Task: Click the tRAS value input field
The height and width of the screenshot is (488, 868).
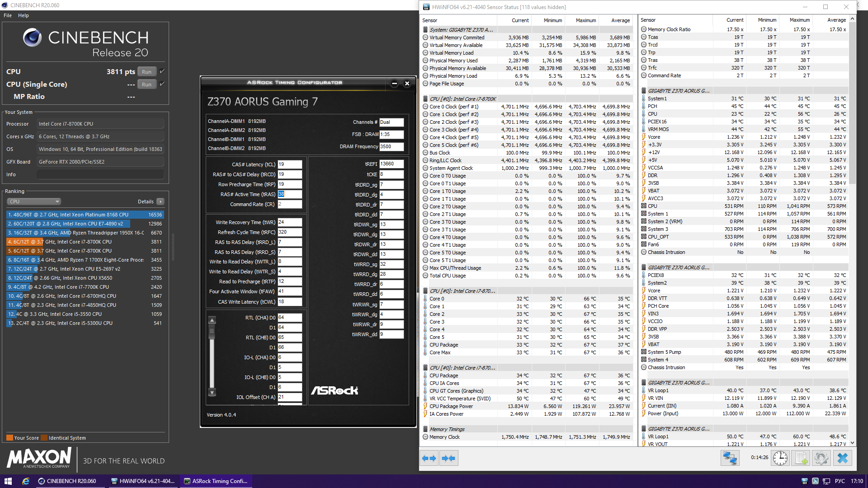Action: 289,194
